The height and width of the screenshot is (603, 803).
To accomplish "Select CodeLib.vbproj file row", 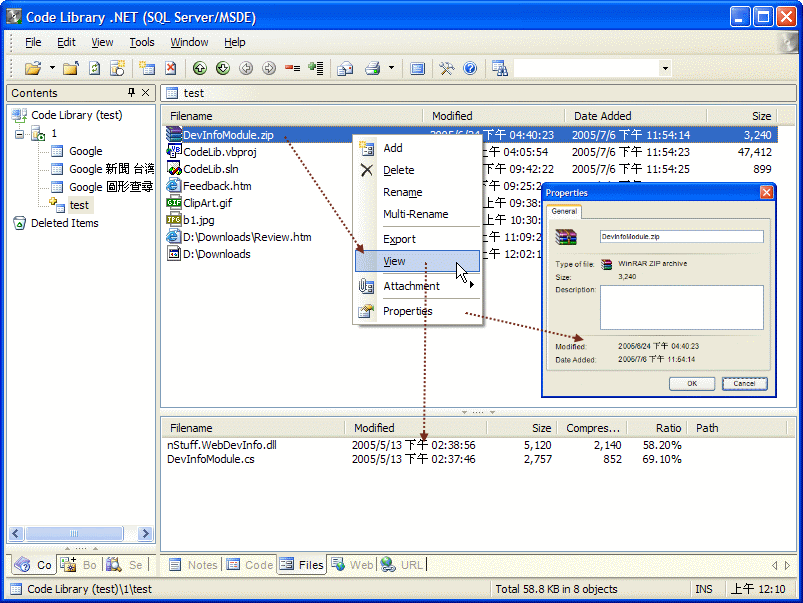I will (220, 152).
